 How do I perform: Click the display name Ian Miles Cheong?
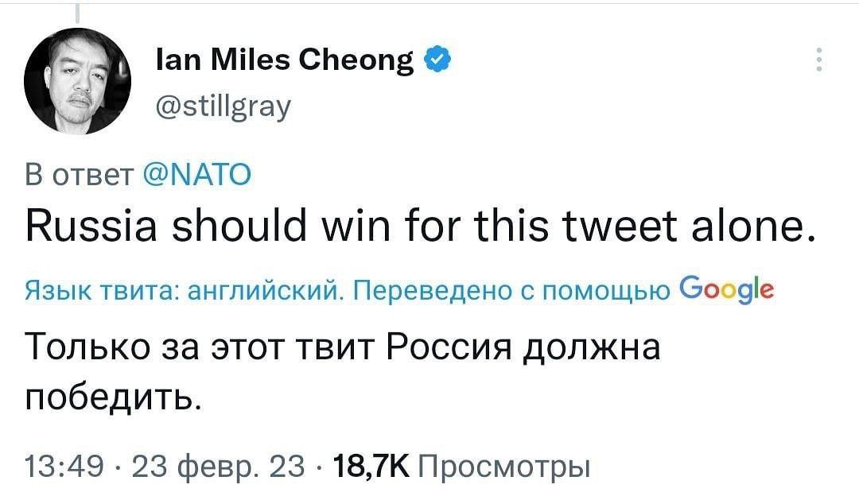[x=282, y=60]
